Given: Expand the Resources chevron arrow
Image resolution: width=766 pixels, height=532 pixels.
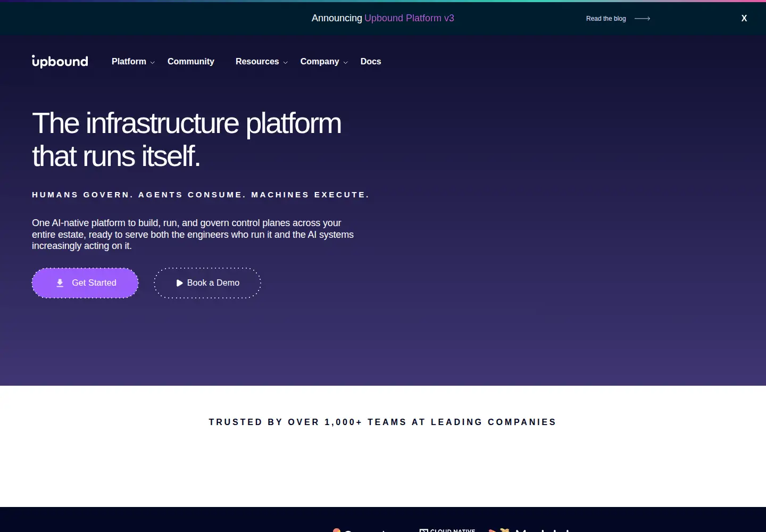Looking at the screenshot, I should 285,62.
